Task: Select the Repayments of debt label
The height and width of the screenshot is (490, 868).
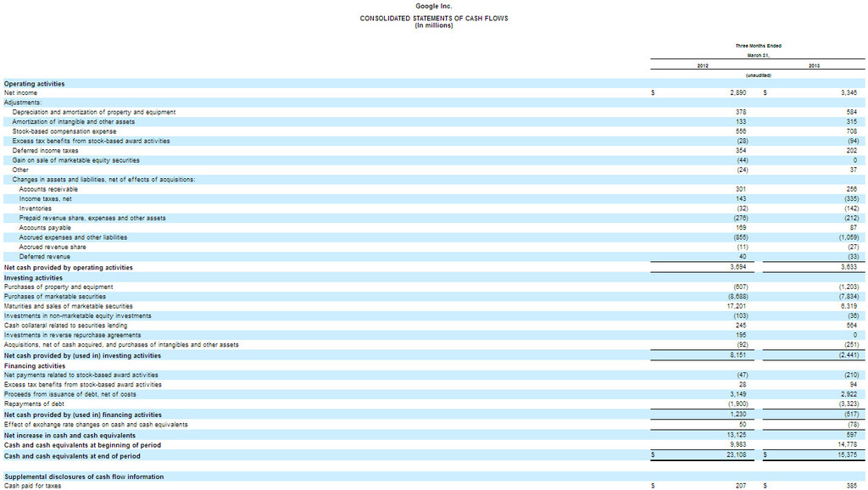Action: point(34,404)
